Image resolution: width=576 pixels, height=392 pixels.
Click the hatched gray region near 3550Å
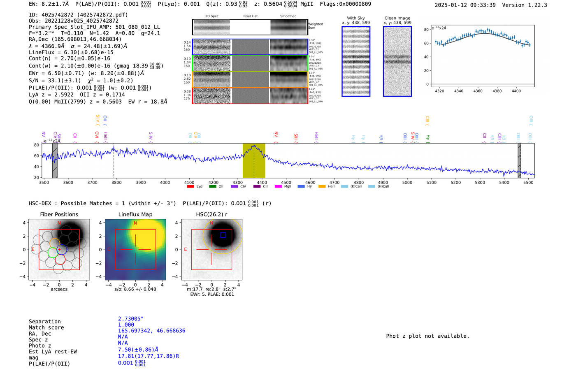click(x=55, y=160)
